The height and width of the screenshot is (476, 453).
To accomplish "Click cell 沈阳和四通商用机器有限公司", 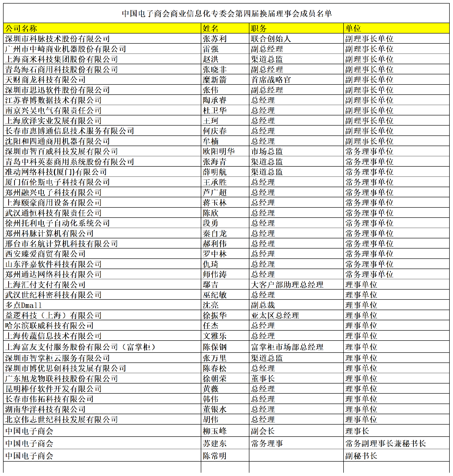I will [x=102, y=141].
